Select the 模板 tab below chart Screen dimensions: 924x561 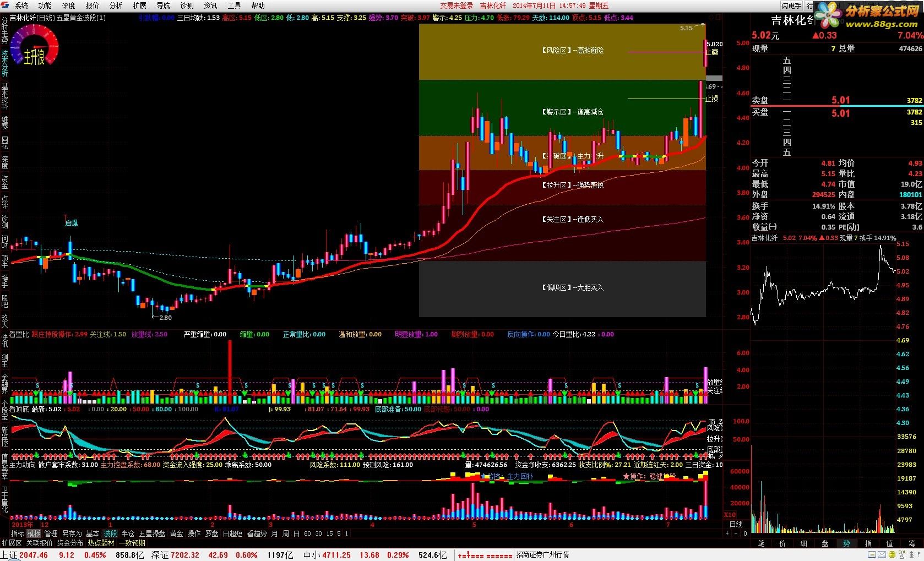point(34,533)
